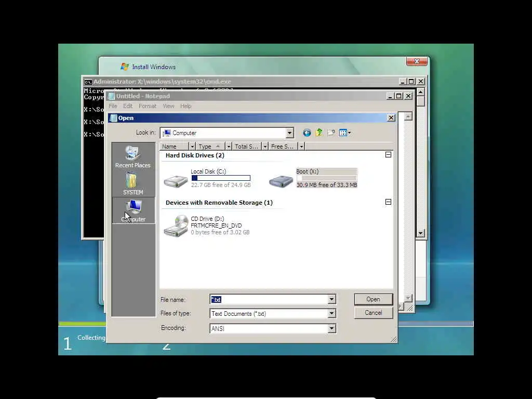The height and width of the screenshot is (399, 532).
Task: Collapse Devices with Removable Storage group
Action: click(x=389, y=202)
